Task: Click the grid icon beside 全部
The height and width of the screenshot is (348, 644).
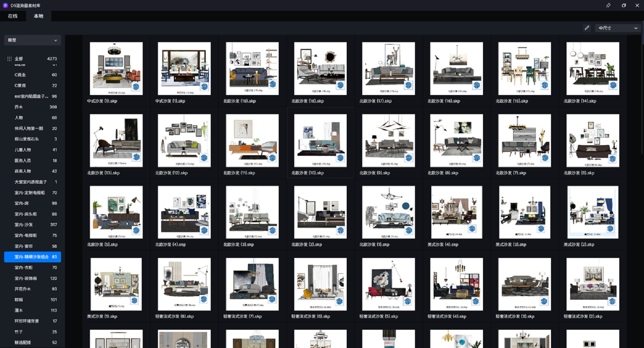Action: [x=9, y=59]
